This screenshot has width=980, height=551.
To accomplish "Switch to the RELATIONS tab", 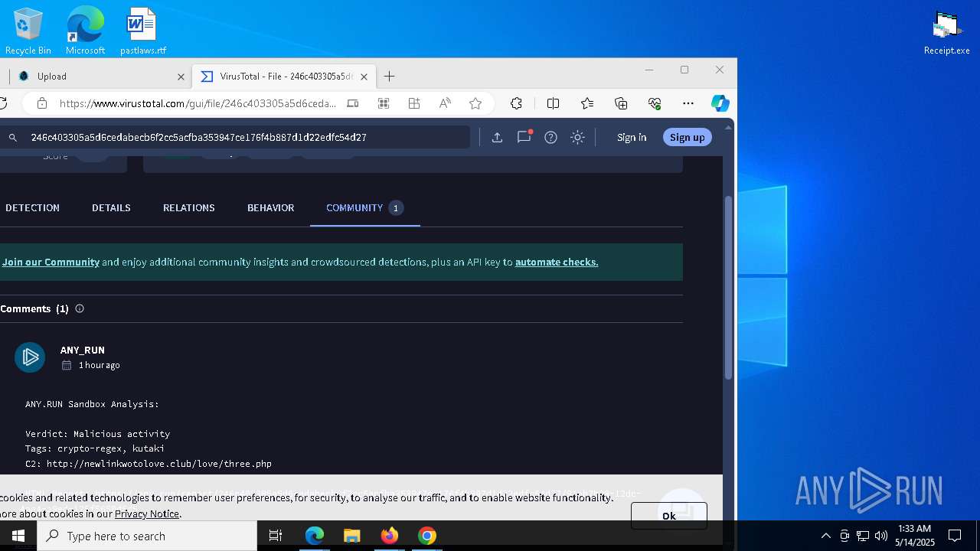I will (x=188, y=208).
